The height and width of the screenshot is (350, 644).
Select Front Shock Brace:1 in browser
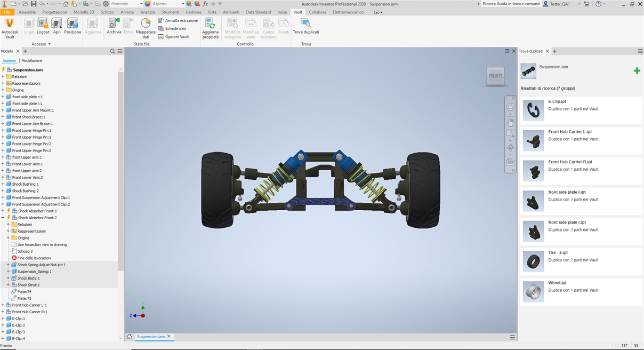[x=29, y=117]
